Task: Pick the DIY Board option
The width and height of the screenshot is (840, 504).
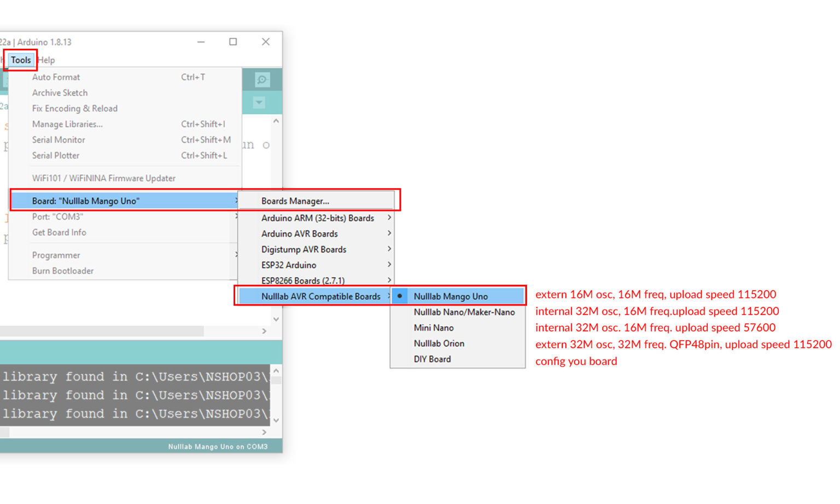Action: (x=432, y=359)
